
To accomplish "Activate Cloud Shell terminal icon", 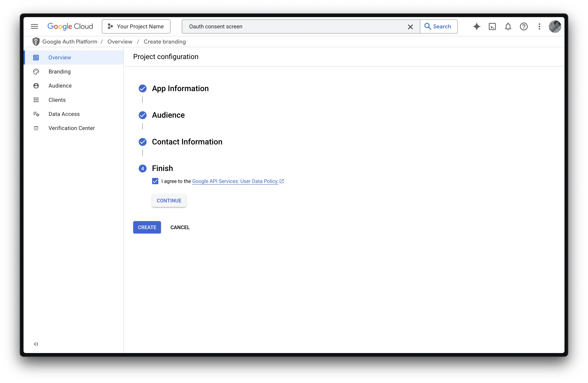I will point(492,26).
